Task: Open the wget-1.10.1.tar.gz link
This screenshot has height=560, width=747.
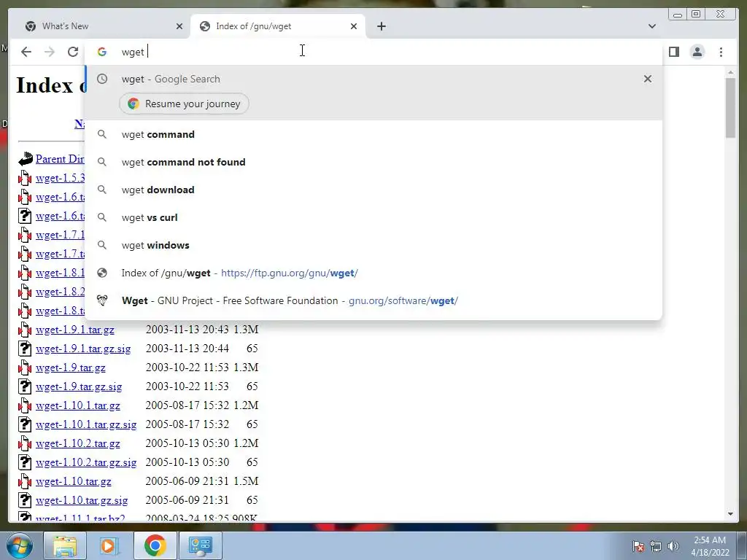Action: [x=77, y=405]
